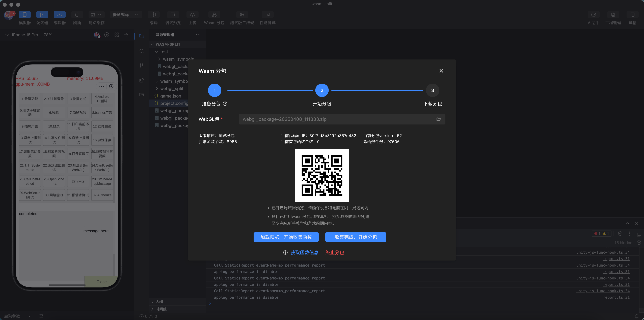Click the 测试版二维码 icon

[x=242, y=15]
